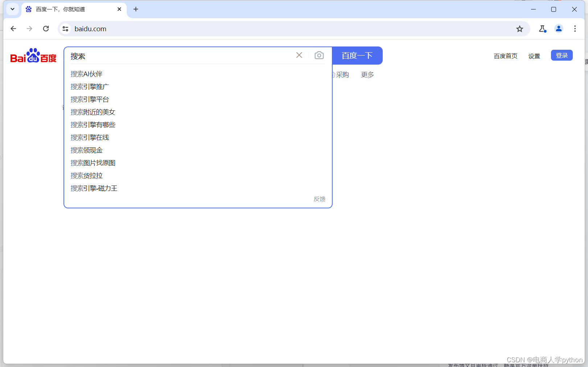Select suggestion 搜索图片找原图
Screen dimensions: 588x367
click(198, 163)
